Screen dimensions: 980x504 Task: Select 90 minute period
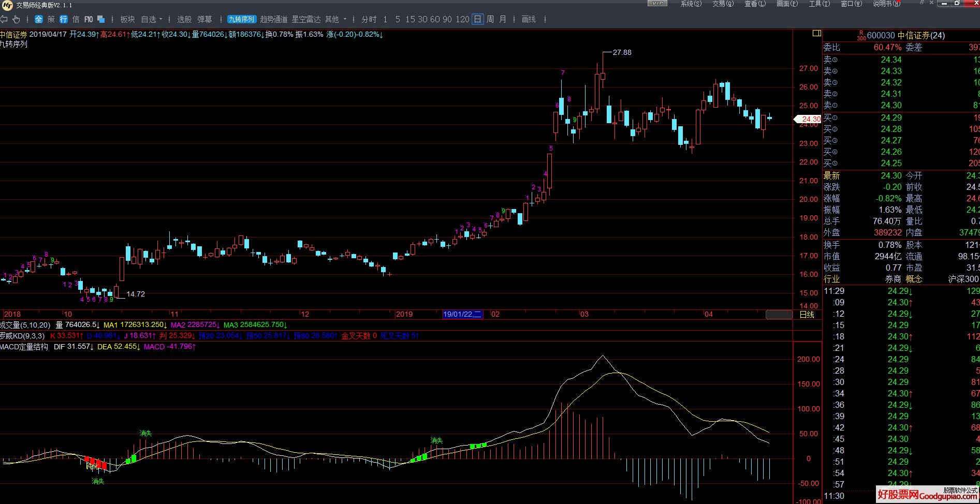(448, 20)
